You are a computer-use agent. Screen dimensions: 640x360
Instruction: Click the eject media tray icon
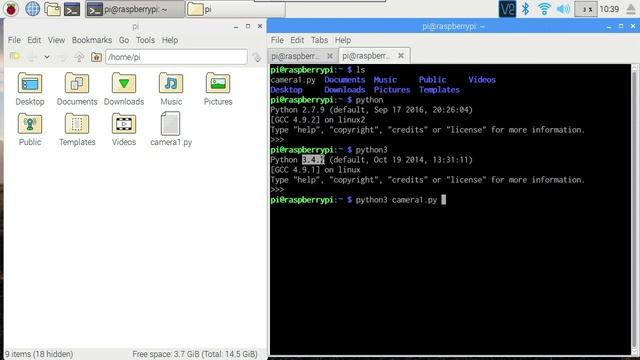click(631, 9)
